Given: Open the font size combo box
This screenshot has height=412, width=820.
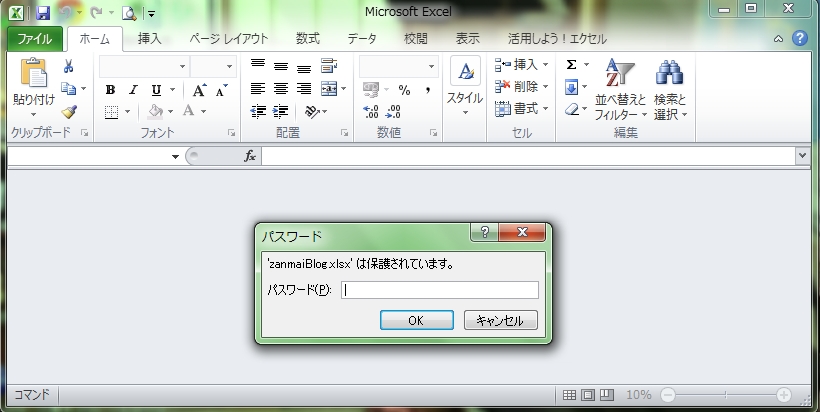Looking at the screenshot, I should pos(213,66).
